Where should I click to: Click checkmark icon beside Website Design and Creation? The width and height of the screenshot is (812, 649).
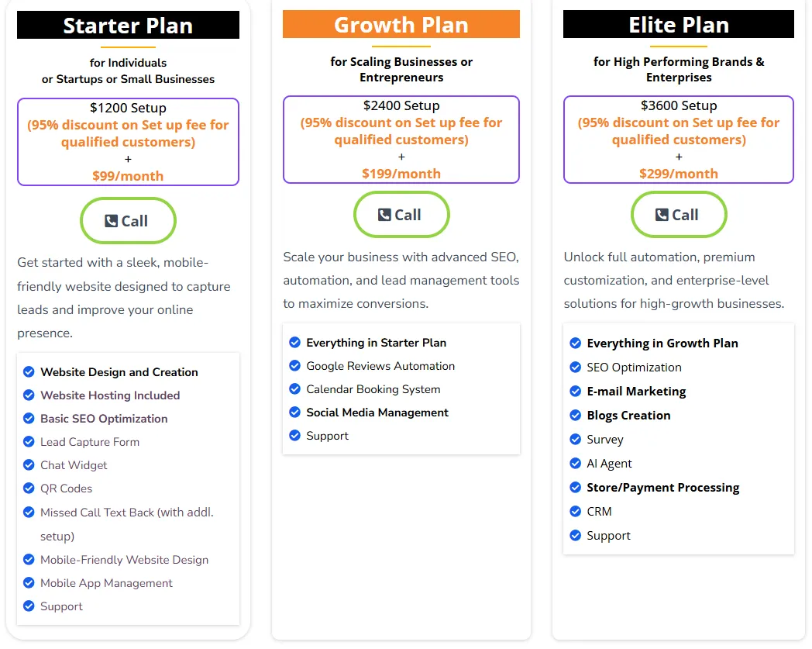[29, 372]
